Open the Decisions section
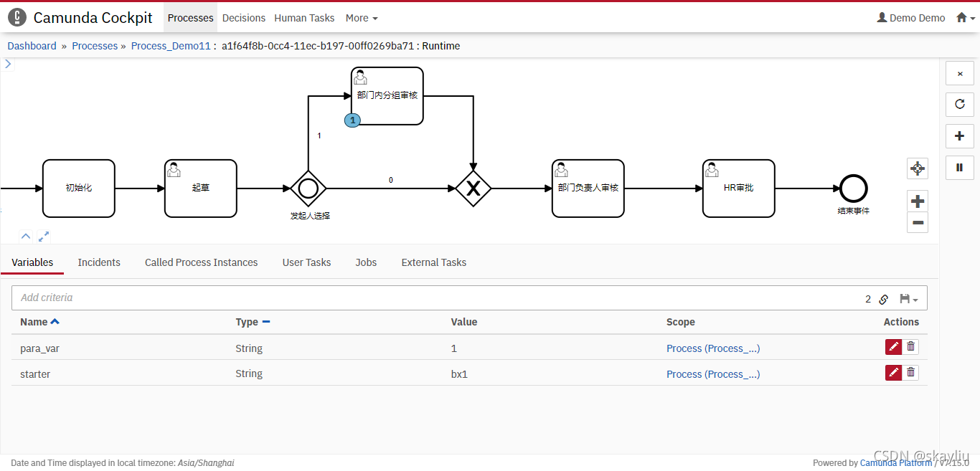Viewport: 980px width, 471px height. [244, 18]
